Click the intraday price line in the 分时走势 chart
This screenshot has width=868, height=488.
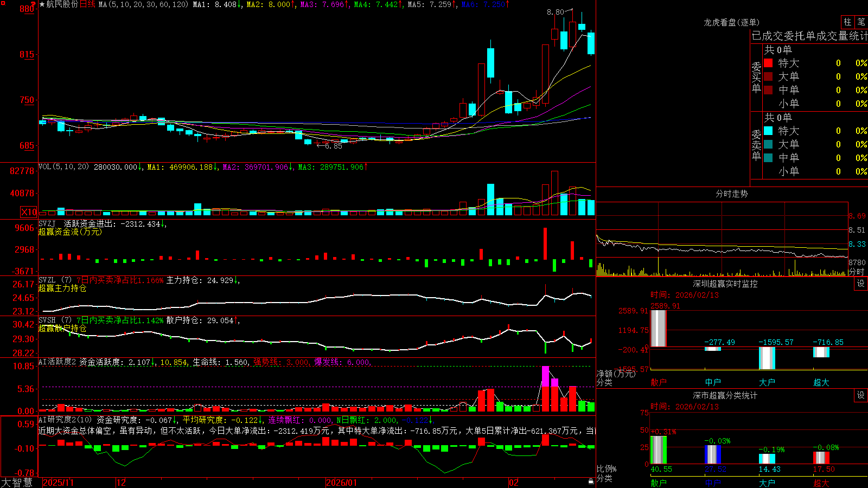coord(722,249)
